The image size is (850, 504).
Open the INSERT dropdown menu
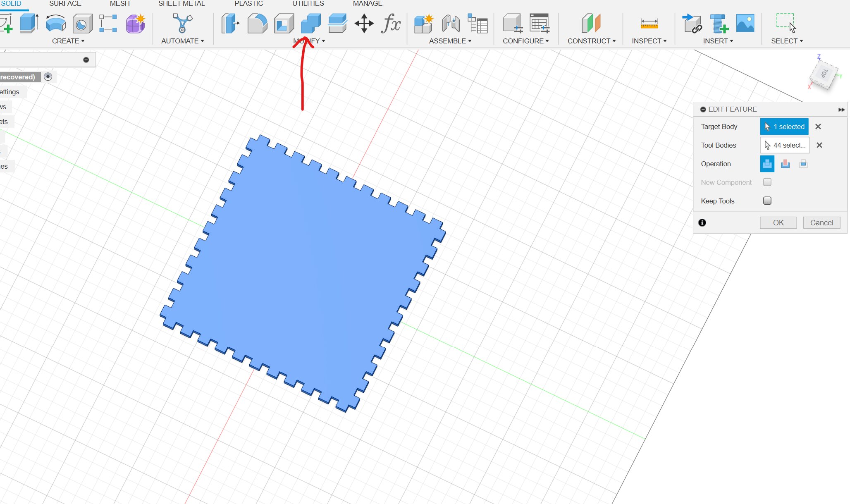(x=718, y=41)
